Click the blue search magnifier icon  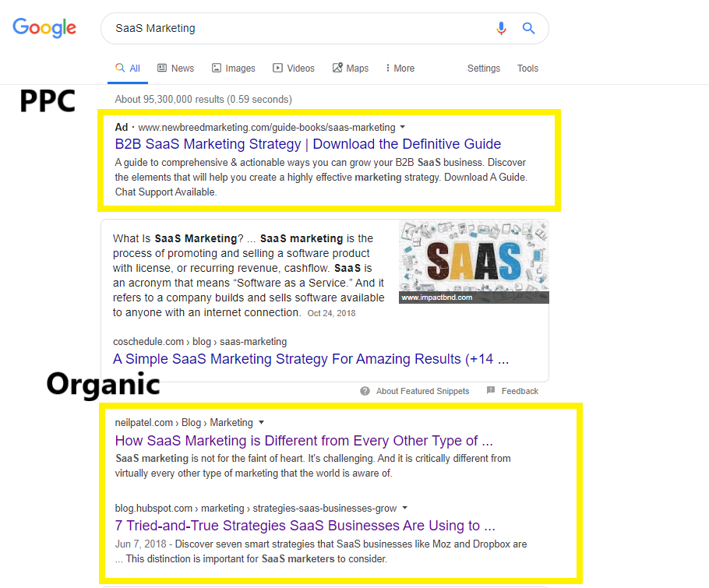529,29
